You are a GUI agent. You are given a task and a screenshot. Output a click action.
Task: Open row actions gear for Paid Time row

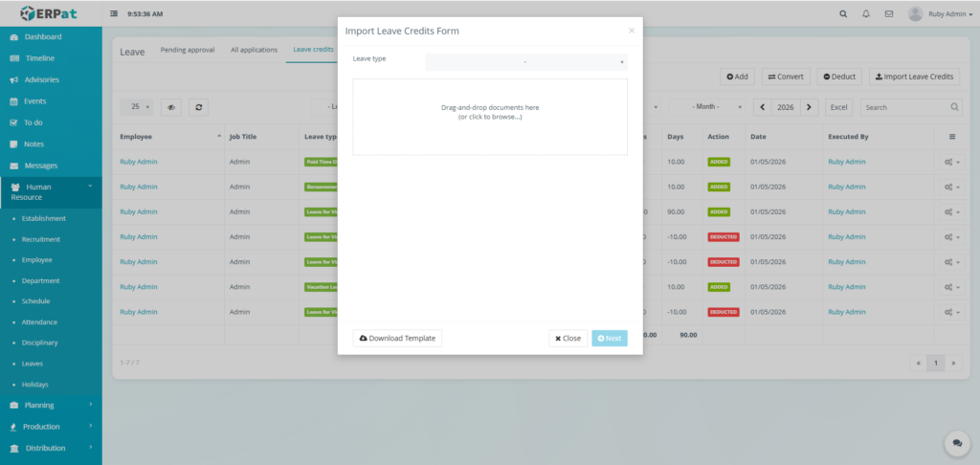952,162
